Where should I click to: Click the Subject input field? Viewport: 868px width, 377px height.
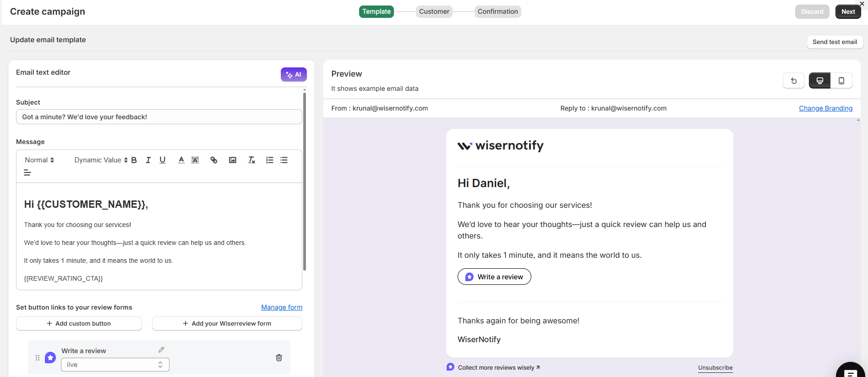point(159,117)
